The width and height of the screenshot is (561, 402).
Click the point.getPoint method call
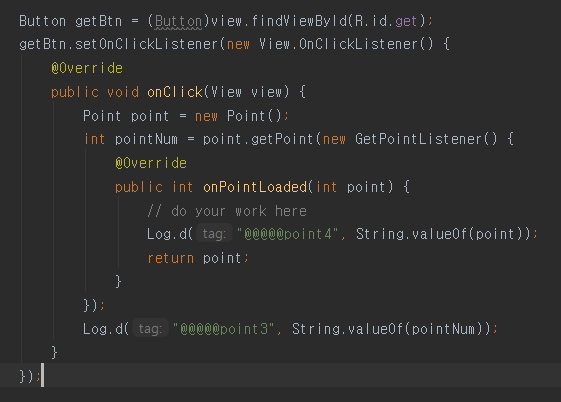pos(258,139)
